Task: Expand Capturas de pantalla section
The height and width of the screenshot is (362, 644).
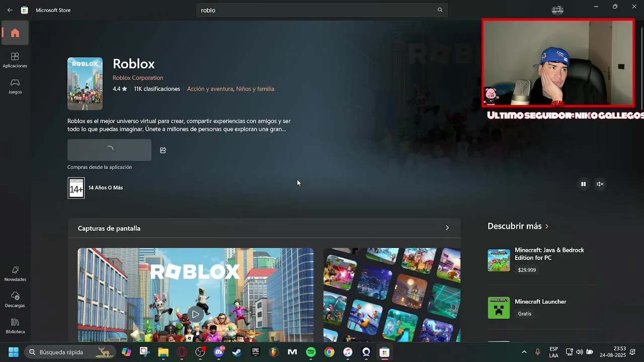Action: [447, 228]
